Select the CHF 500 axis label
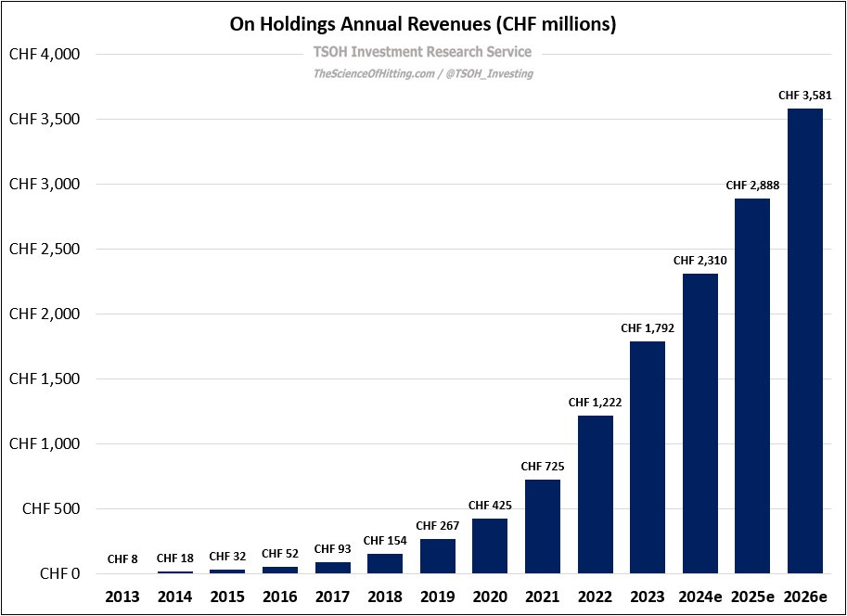Viewport: 847px width, 616px height. (51, 508)
